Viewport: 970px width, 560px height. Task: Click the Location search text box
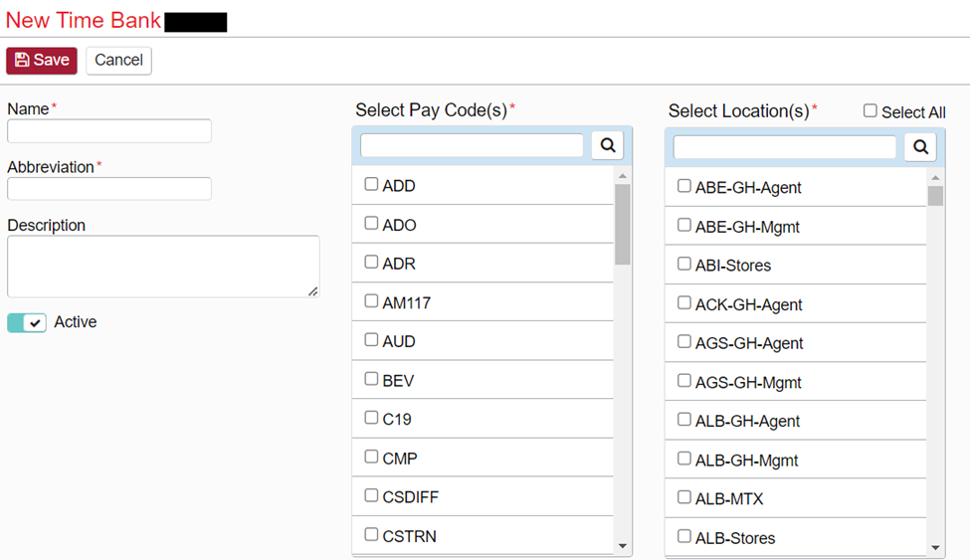[x=785, y=147]
